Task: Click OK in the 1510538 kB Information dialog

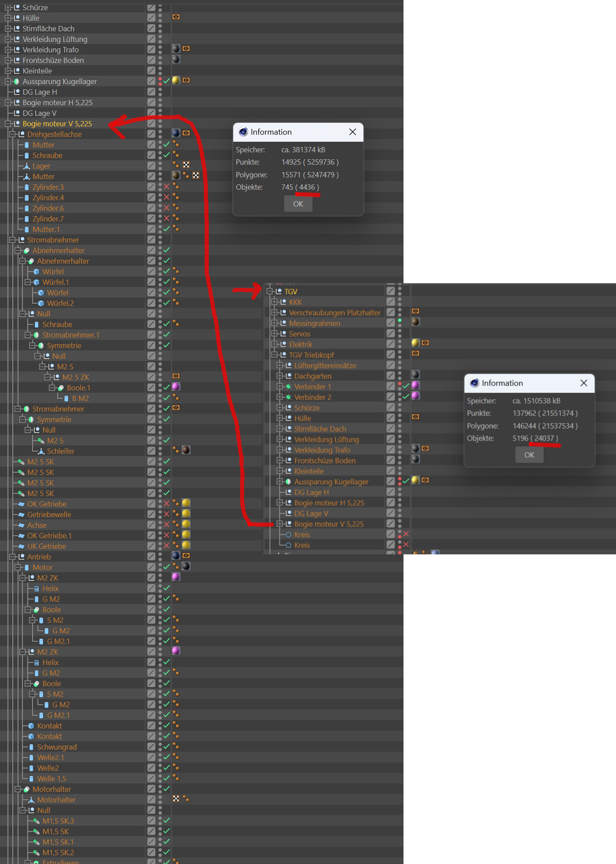Action: click(x=529, y=455)
